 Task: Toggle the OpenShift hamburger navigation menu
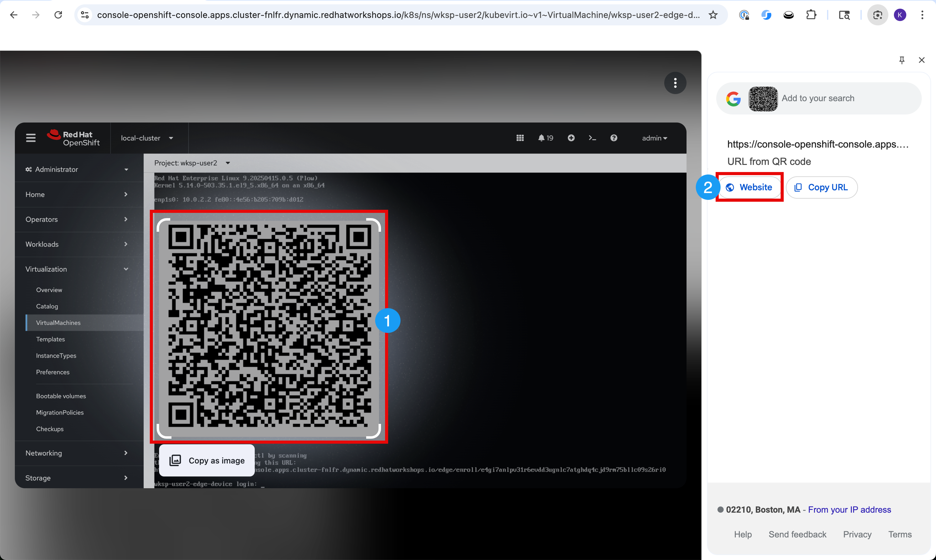click(x=31, y=138)
